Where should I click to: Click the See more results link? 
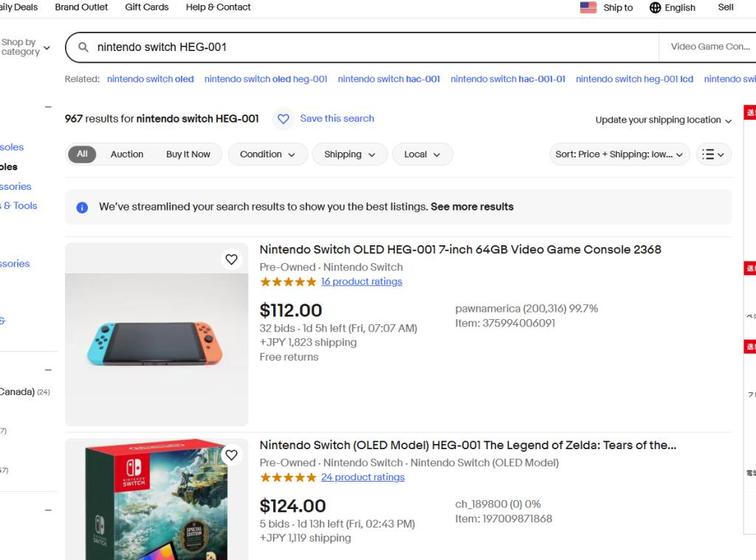[472, 207]
